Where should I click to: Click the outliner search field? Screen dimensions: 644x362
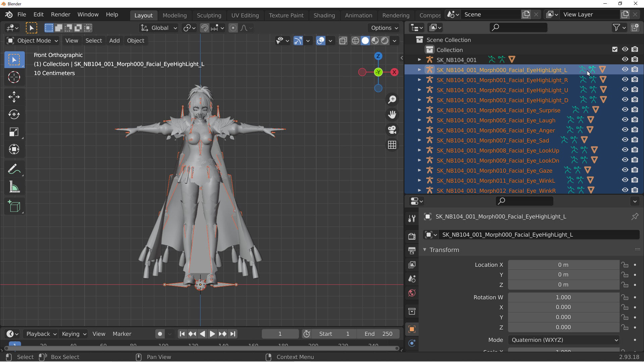coord(518,28)
